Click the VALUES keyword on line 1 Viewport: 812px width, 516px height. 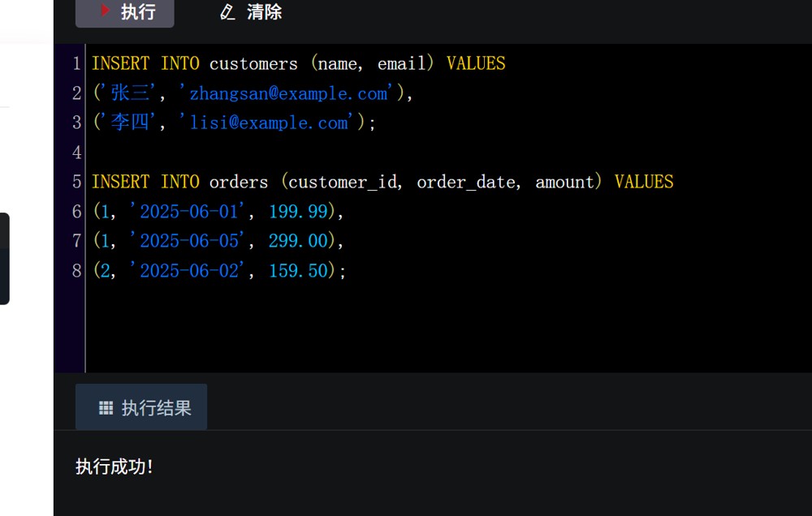(x=476, y=63)
